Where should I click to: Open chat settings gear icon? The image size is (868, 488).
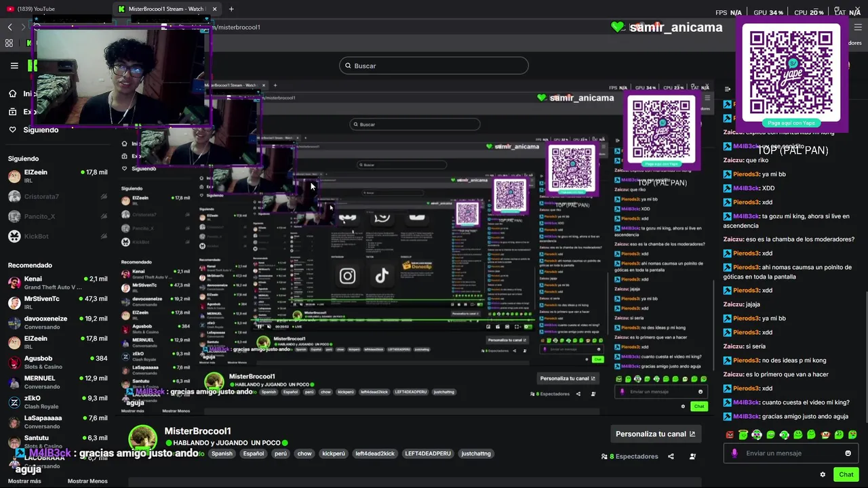pos(823,474)
